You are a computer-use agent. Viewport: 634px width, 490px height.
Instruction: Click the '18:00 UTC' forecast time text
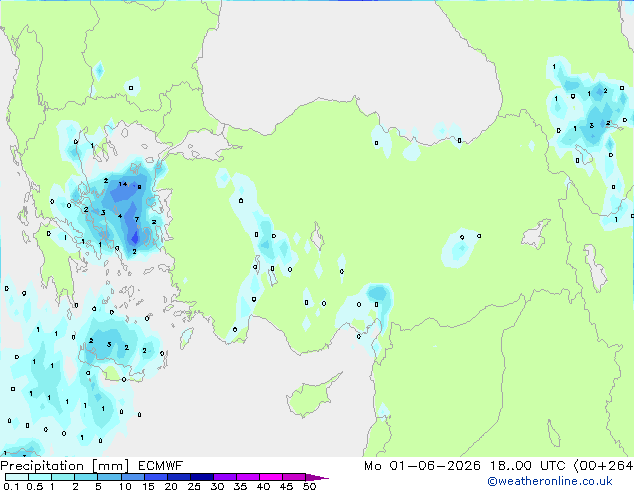click(x=528, y=466)
